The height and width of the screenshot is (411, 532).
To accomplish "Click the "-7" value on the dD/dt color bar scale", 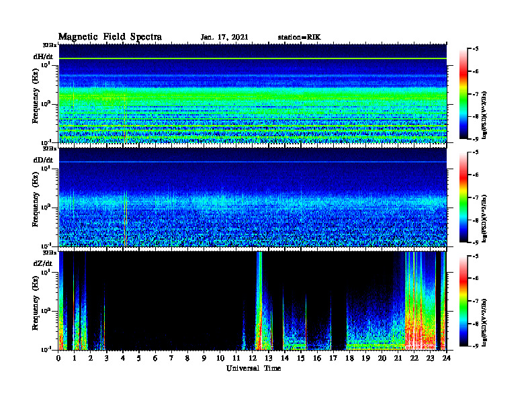I will (475, 197).
